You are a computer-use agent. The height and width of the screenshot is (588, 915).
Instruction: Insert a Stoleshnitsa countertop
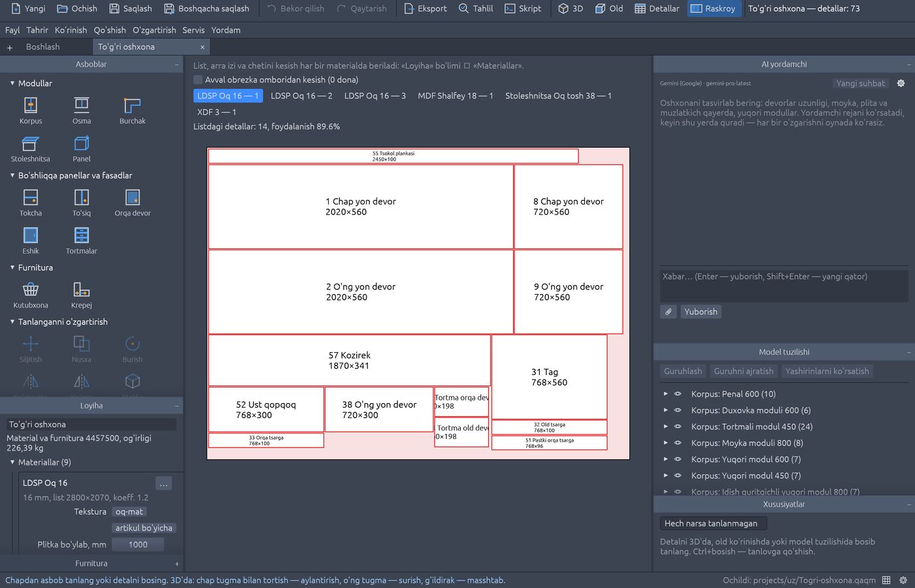click(30, 148)
